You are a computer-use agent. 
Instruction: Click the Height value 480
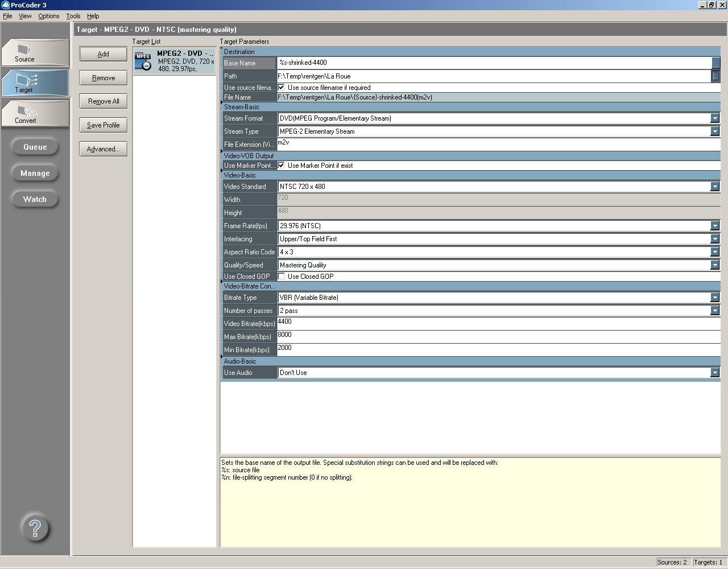[283, 211]
